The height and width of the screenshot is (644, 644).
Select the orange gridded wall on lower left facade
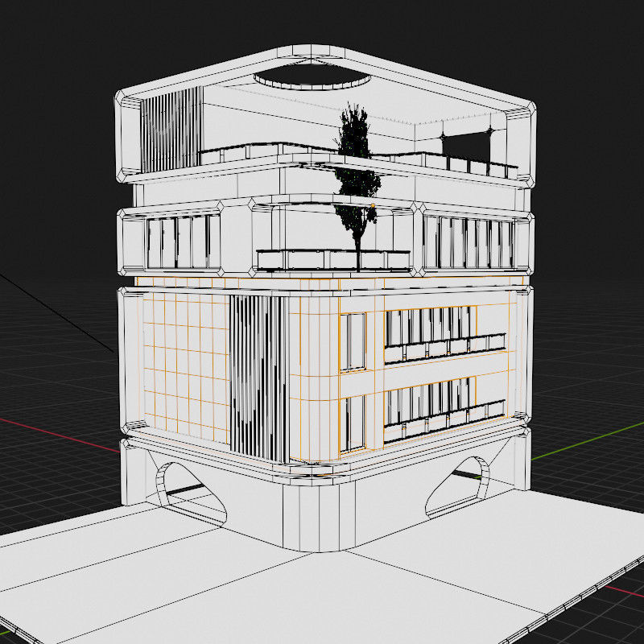click(186, 367)
